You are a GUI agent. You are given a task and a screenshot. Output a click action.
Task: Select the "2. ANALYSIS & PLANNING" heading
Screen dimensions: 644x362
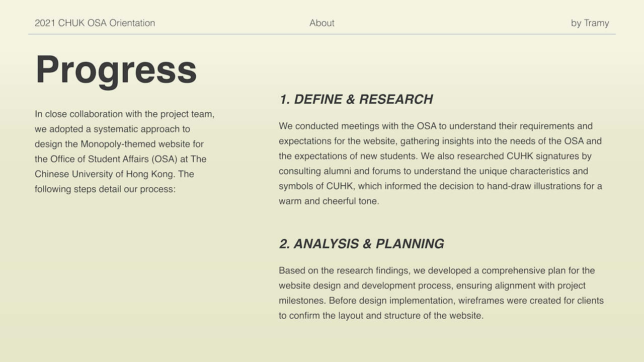tap(361, 244)
